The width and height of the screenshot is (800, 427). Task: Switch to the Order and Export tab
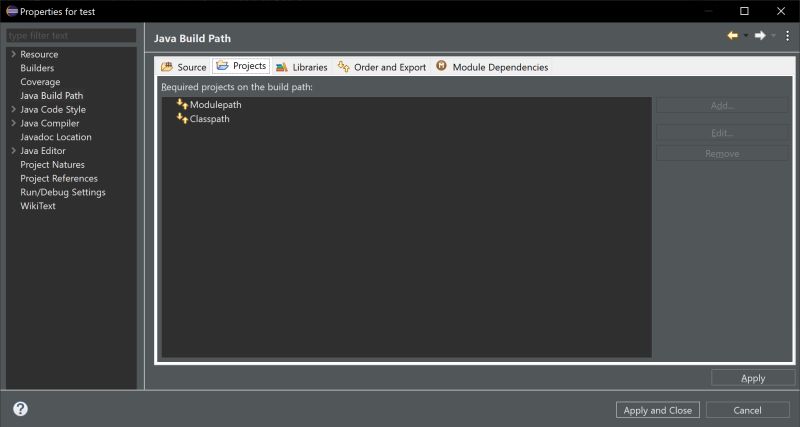(x=382, y=67)
